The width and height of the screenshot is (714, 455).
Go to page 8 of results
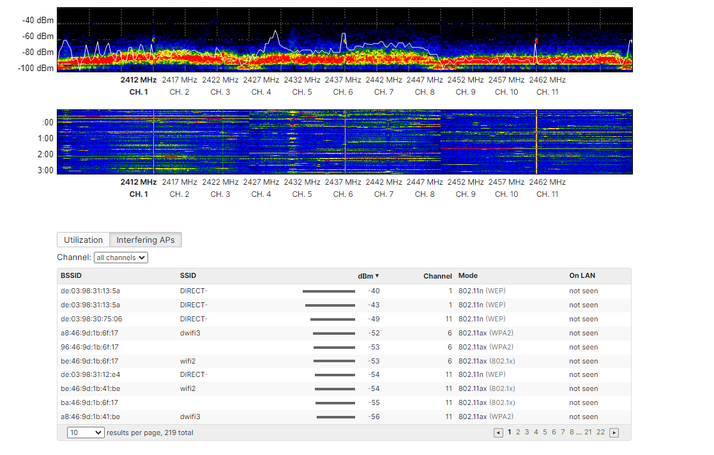click(573, 433)
